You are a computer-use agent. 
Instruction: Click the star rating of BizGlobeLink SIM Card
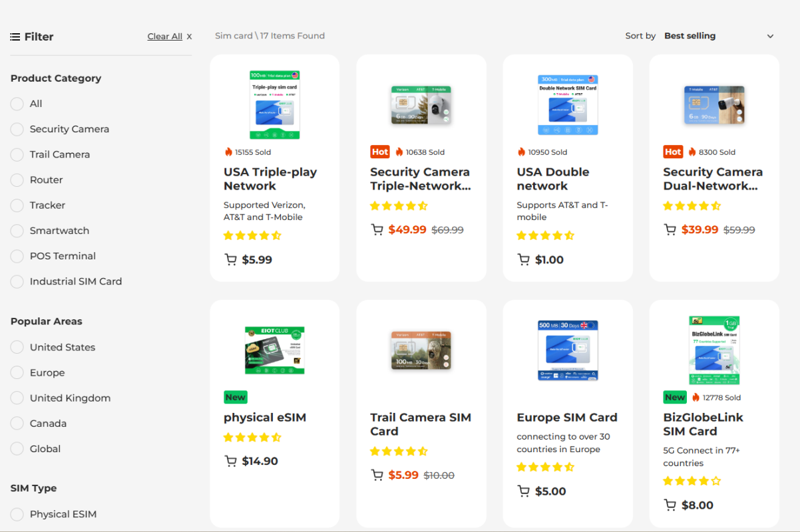click(692, 481)
